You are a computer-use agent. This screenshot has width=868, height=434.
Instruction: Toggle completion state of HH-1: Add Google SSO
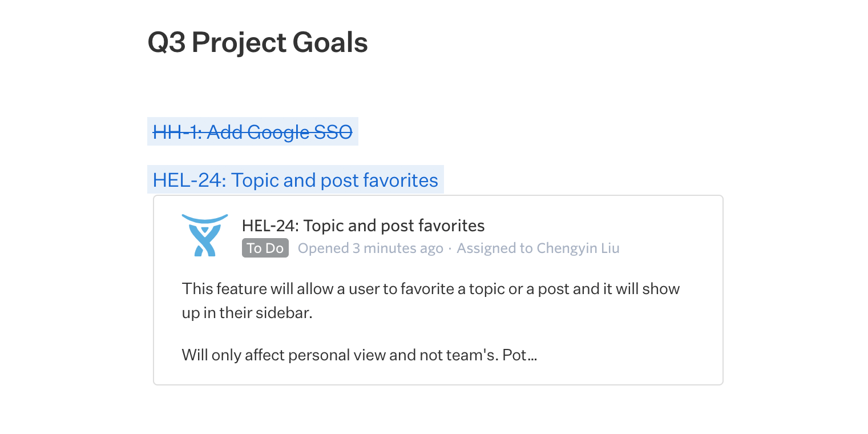[252, 132]
